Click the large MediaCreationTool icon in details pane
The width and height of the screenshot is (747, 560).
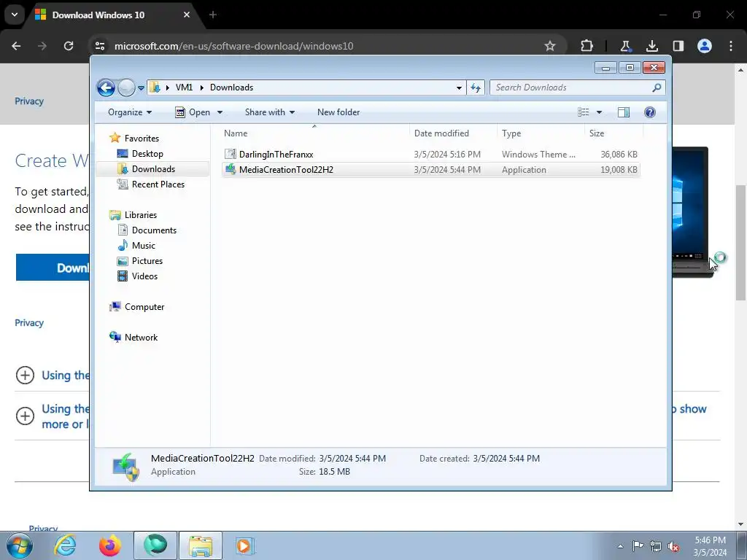click(x=125, y=467)
